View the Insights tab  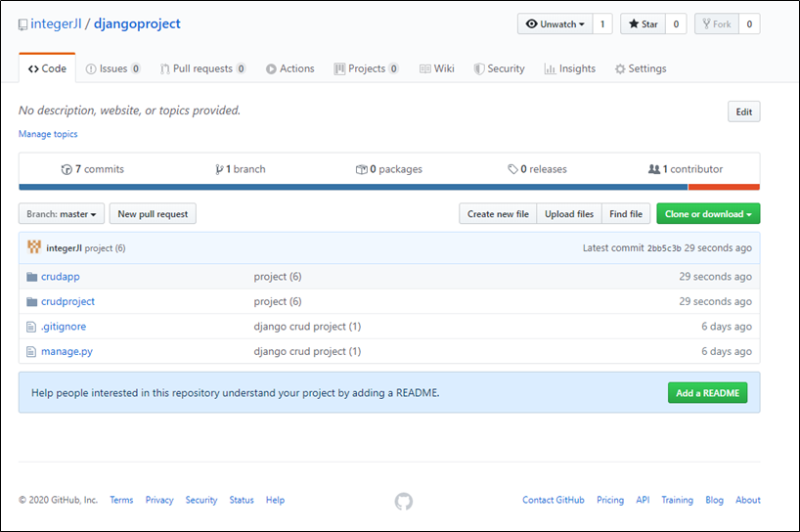point(570,68)
